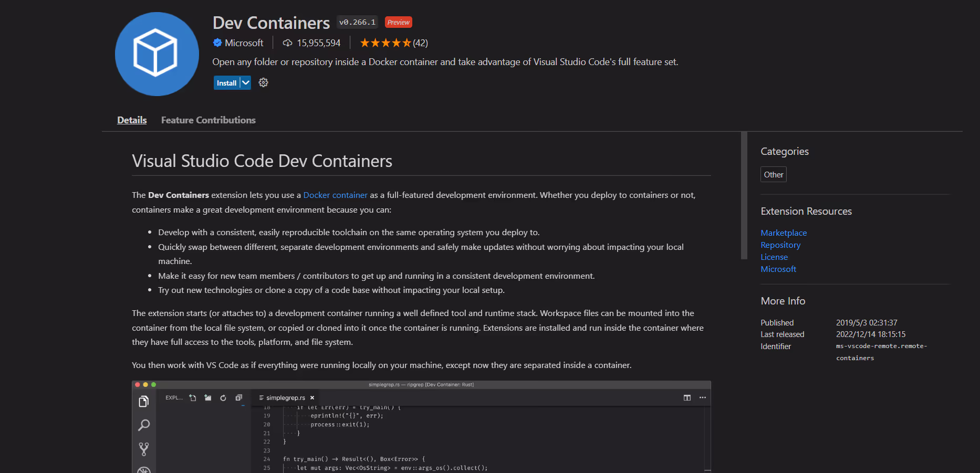
Task: Open the Marketplace resource link
Action: click(x=784, y=233)
